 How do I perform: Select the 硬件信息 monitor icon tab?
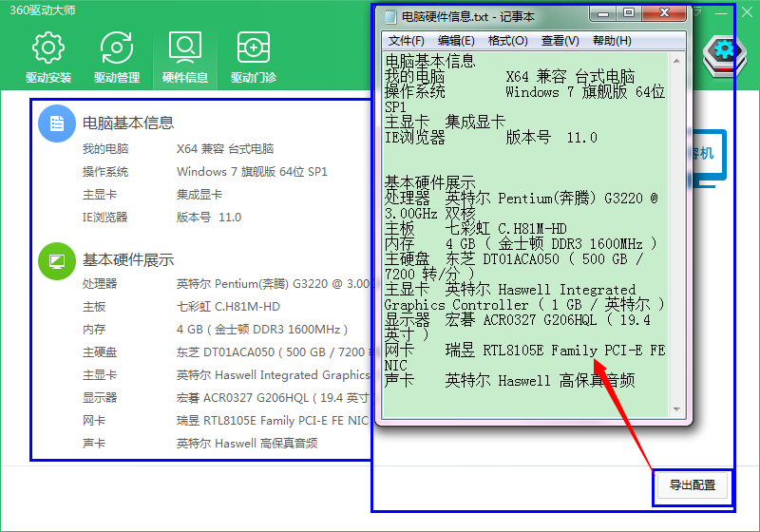(x=185, y=57)
